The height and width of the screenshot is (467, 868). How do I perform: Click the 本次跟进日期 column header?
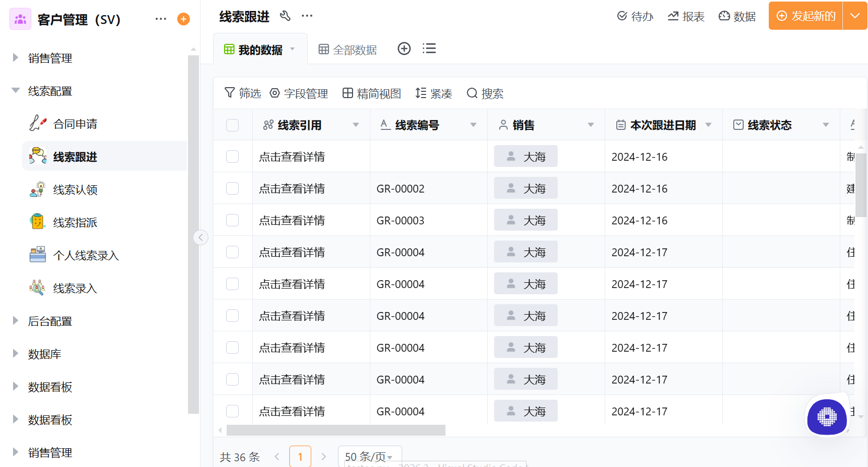click(x=663, y=125)
